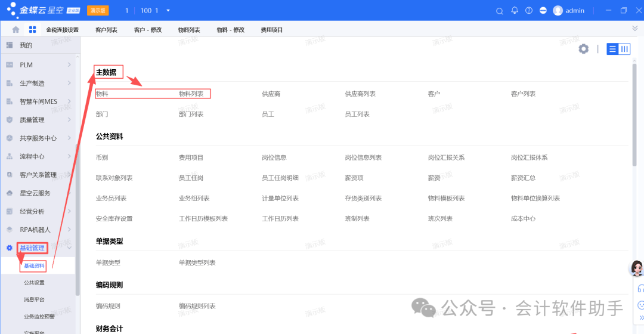644x334 pixels.
Task: Switch to column layout view
Action: coord(624,49)
